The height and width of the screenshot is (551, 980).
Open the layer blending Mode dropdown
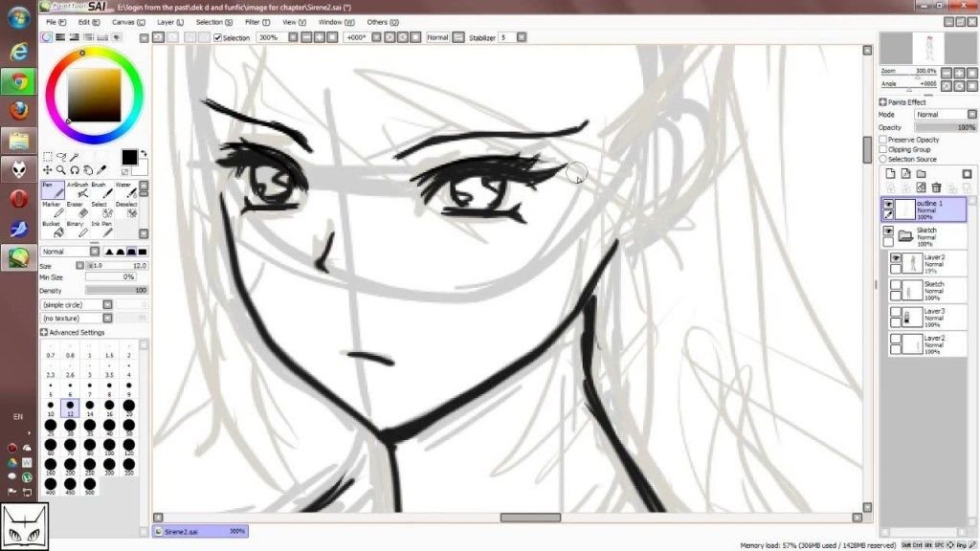[x=946, y=115]
